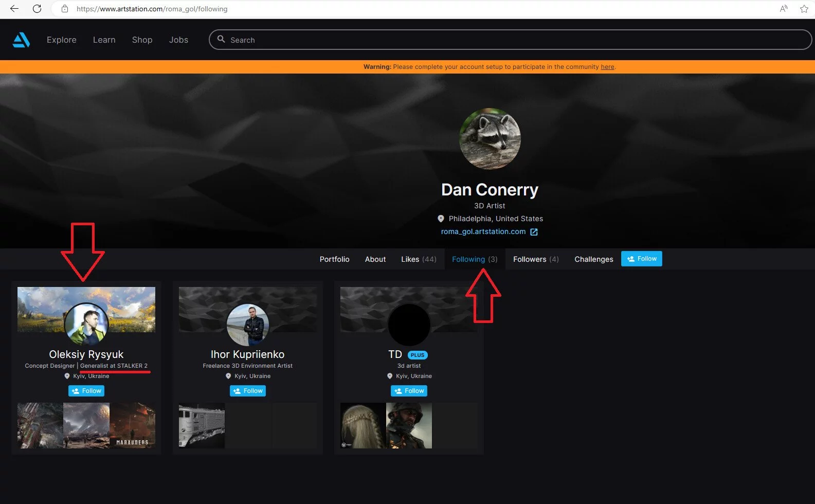Open Oleksiy Rysyuk's landscape banner image
815x504 pixels.
pyautogui.click(x=86, y=309)
